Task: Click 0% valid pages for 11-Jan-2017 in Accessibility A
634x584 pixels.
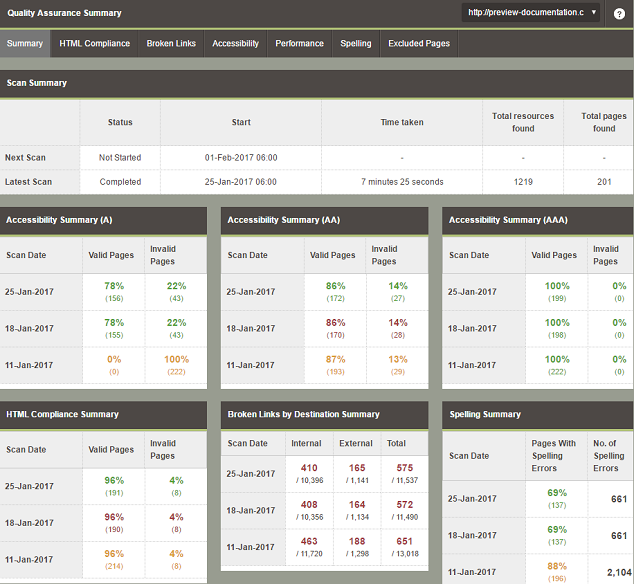Action: [114, 365]
